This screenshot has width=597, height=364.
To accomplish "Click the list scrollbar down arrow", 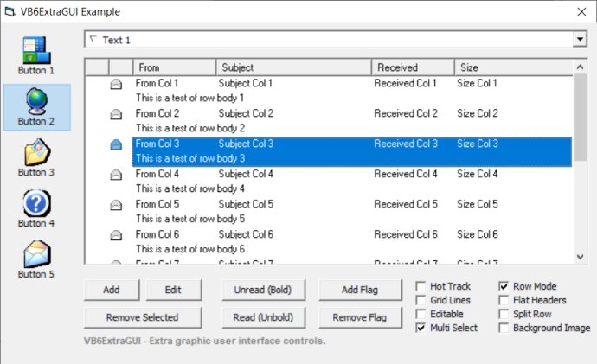I will tap(580, 257).
